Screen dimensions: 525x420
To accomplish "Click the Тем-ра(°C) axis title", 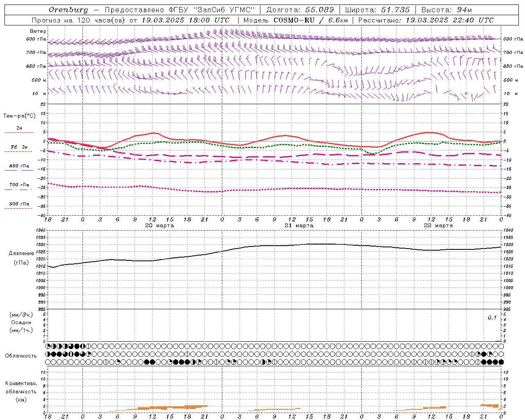I will [19, 116].
